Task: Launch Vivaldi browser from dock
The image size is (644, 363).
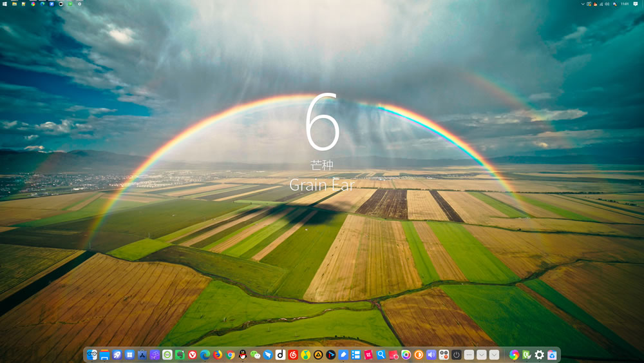Action: coord(193,355)
